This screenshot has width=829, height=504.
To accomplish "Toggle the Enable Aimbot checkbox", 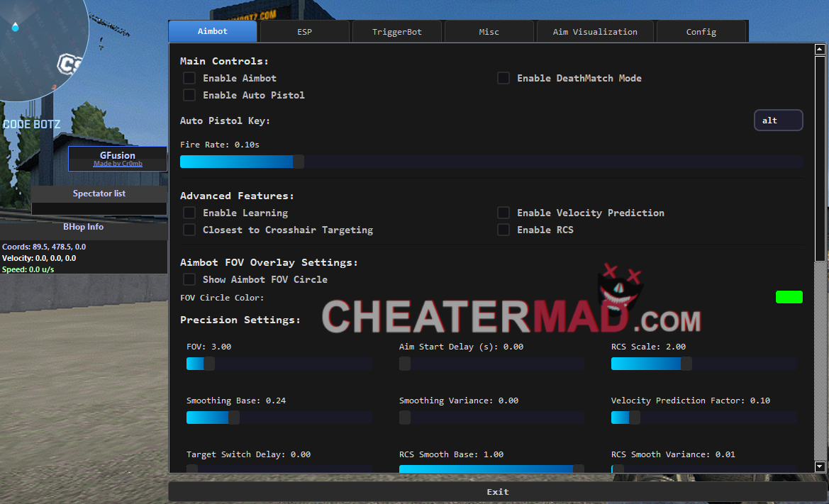I will click(189, 78).
